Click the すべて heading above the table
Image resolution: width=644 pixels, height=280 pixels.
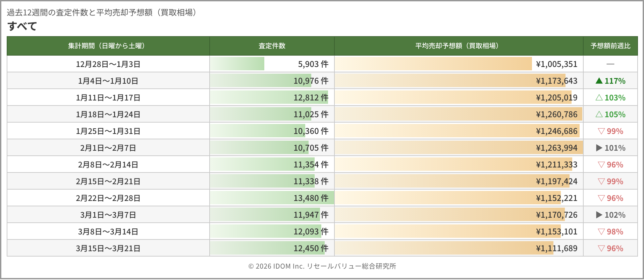22,26
